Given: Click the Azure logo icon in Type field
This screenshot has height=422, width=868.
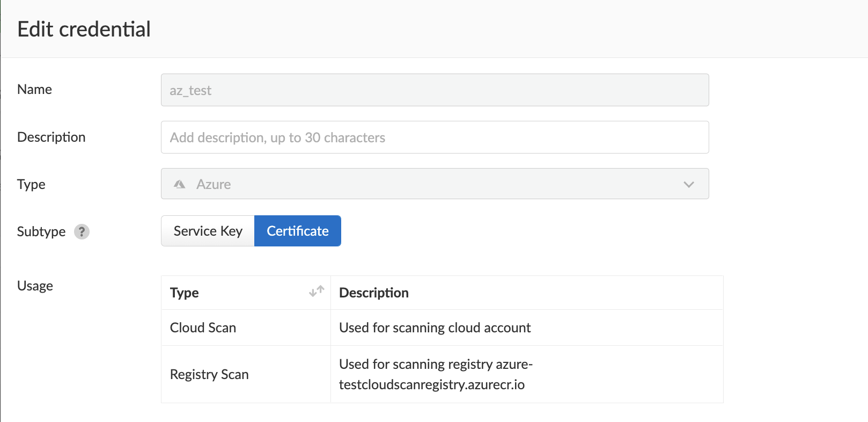Looking at the screenshot, I should tap(180, 184).
